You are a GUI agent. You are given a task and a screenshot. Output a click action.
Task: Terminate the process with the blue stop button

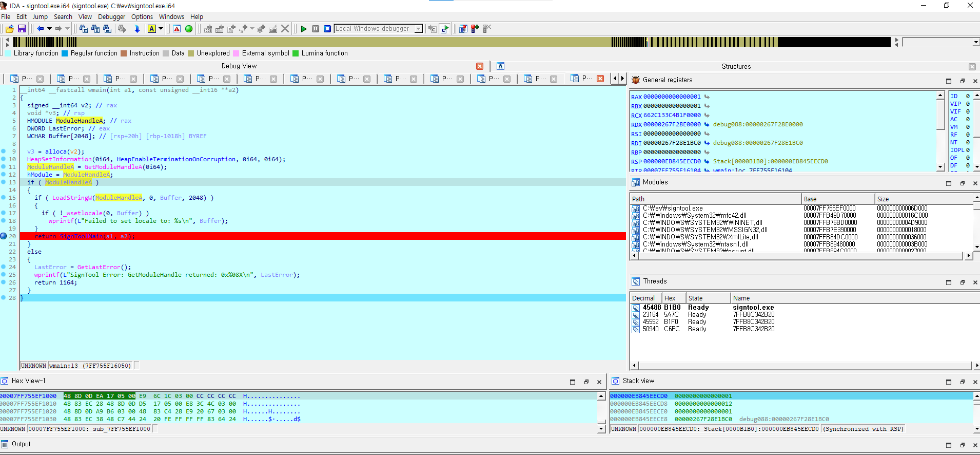[327, 29]
